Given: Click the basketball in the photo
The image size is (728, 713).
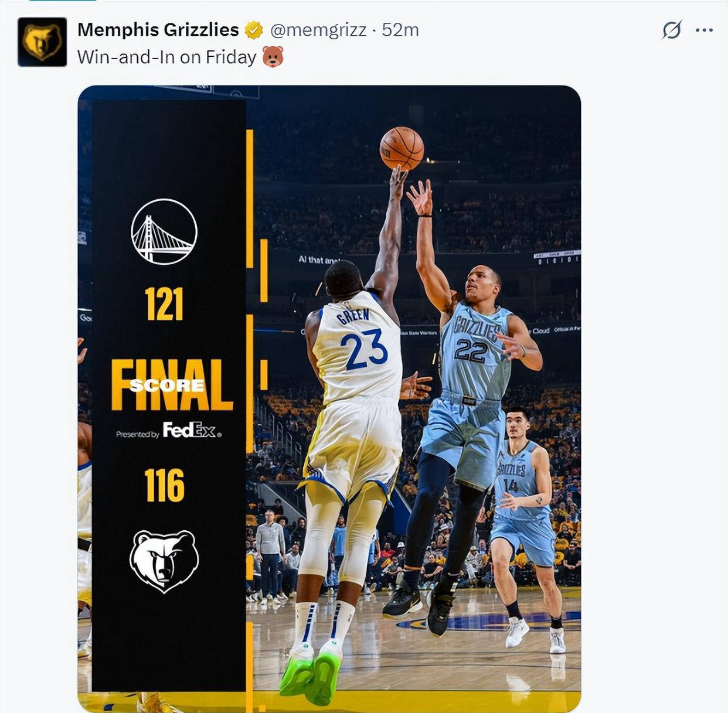Looking at the screenshot, I should point(402,148).
